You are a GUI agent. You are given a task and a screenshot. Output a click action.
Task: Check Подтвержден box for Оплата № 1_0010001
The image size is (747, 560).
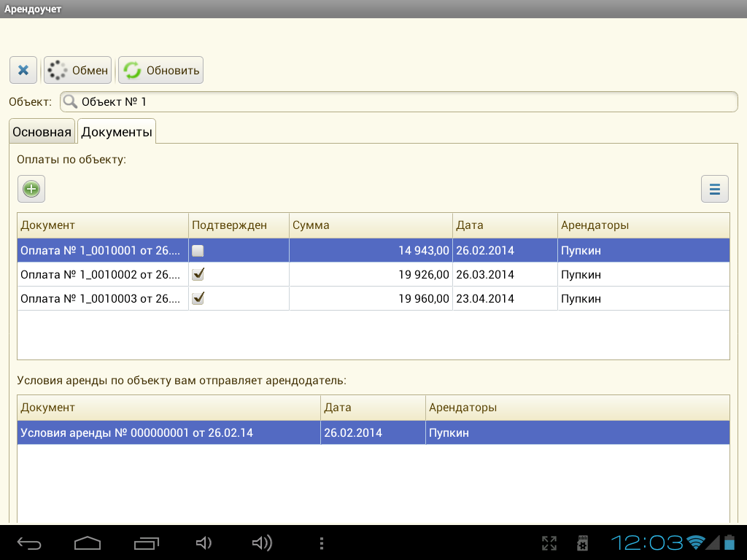198,251
